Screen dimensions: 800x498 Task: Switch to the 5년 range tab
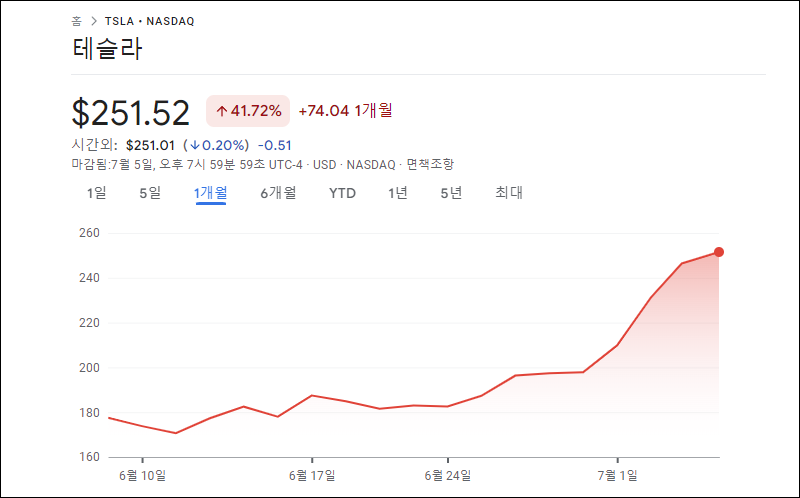pyautogui.click(x=451, y=193)
